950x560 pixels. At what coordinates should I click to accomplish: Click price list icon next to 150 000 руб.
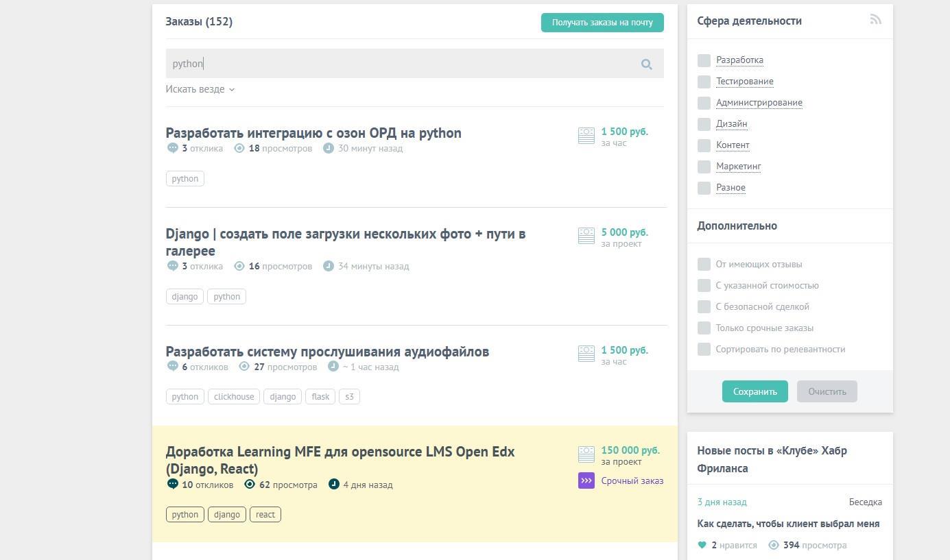click(586, 454)
